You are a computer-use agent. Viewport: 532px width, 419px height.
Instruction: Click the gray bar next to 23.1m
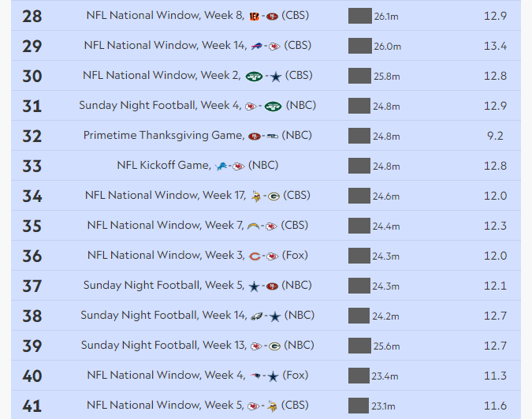coord(359,406)
